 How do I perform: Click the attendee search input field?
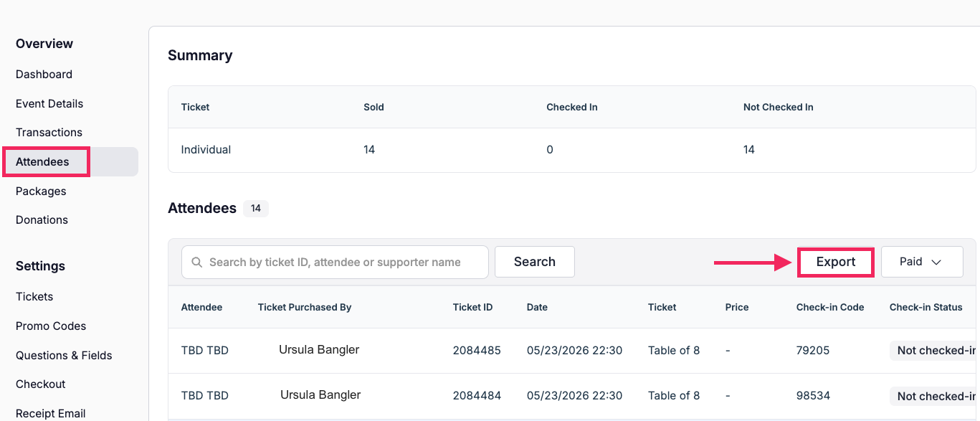tap(335, 262)
